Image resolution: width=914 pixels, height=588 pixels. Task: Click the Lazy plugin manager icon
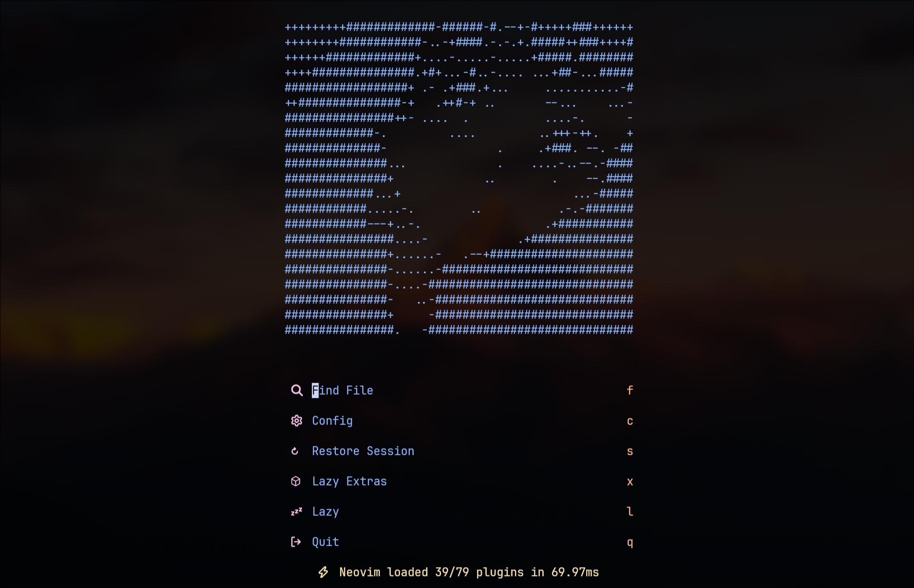click(295, 511)
